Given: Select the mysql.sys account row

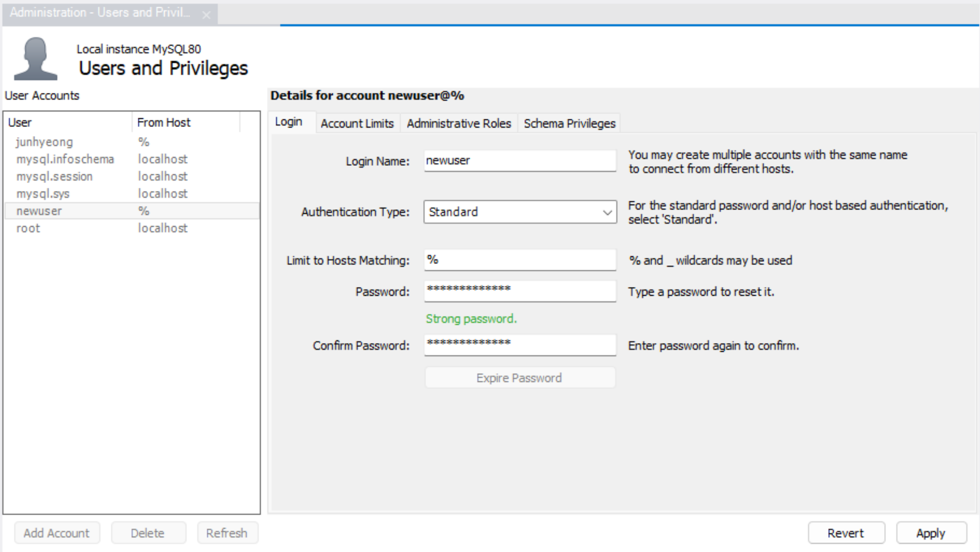Looking at the screenshot, I should [x=43, y=194].
